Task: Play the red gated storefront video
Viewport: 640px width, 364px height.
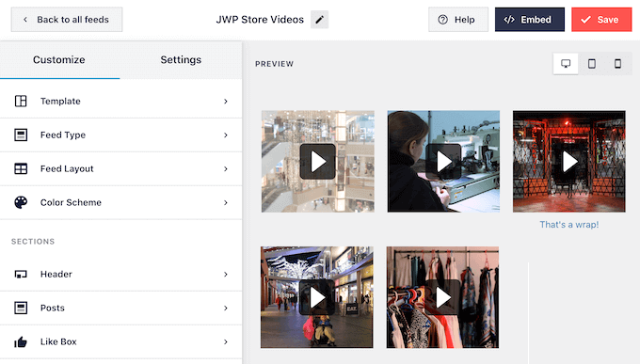Action: tap(569, 162)
